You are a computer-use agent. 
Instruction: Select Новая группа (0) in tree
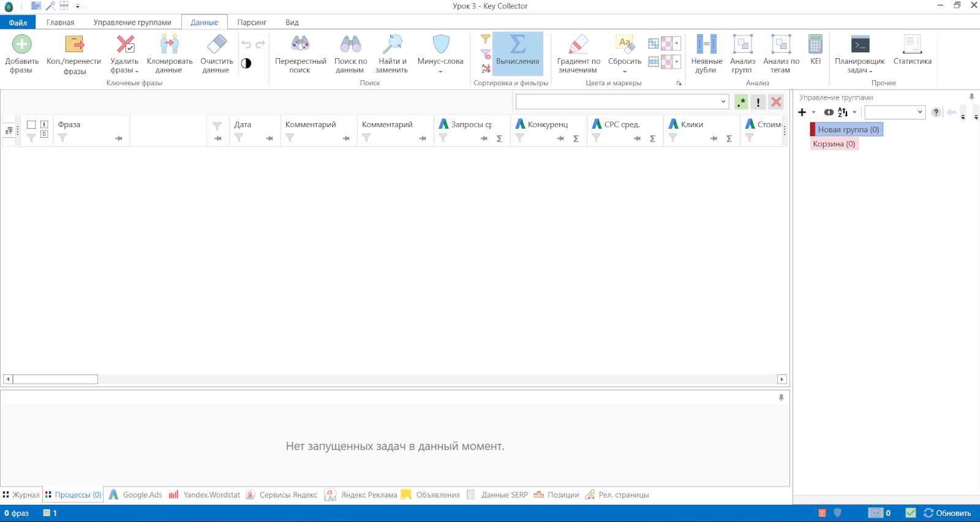click(x=848, y=130)
